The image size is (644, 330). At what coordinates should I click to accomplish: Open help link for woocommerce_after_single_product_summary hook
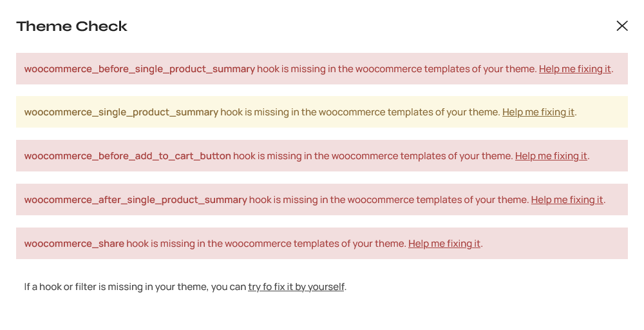(x=567, y=200)
